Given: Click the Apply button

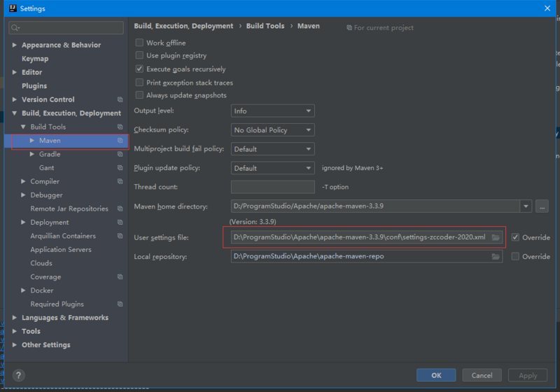Looking at the screenshot, I should click(x=528, y=375).
